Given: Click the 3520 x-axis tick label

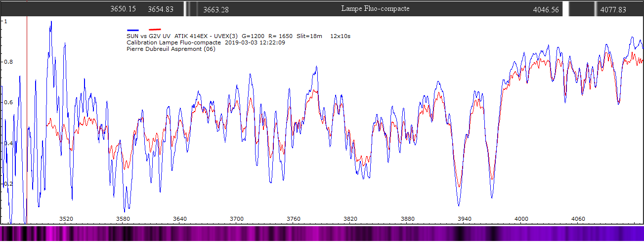Looking at the screenshot, I should [x=66, y=219].
